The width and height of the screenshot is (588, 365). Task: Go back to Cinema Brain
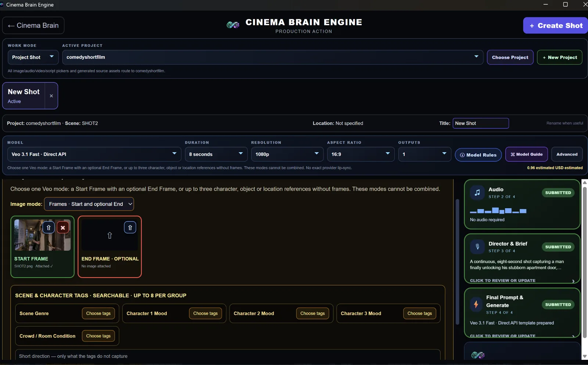33,25
